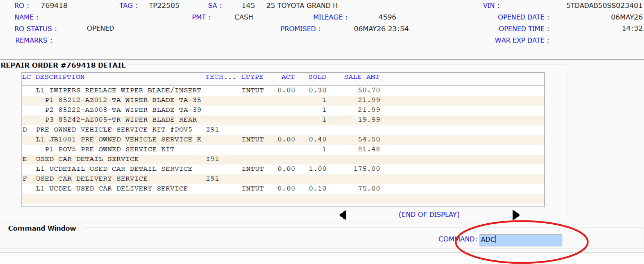The width and height of the screenshot is (644, 264).
Task: Select labor line JB1001 PRE OWNED VEHICLE SERVICE K
Action: coord(283,140)
